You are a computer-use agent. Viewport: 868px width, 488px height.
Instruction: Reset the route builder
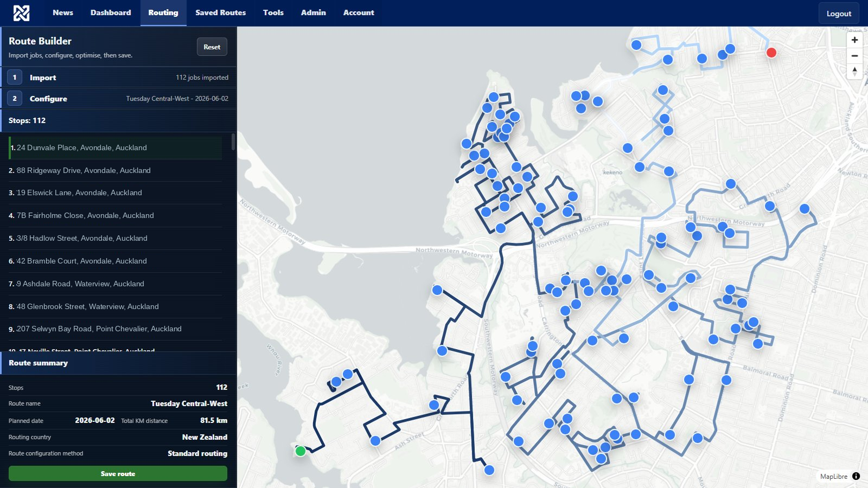click(x=212, y=47)
